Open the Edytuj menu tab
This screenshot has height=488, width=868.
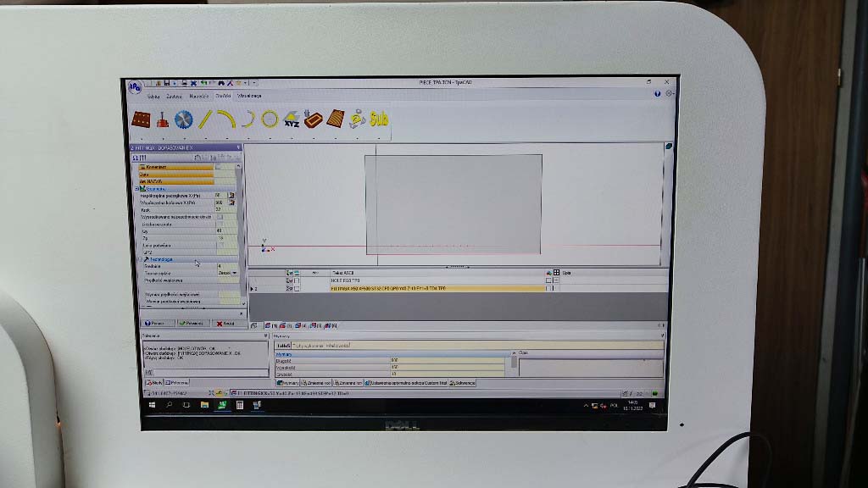click(x=153, y=97)
